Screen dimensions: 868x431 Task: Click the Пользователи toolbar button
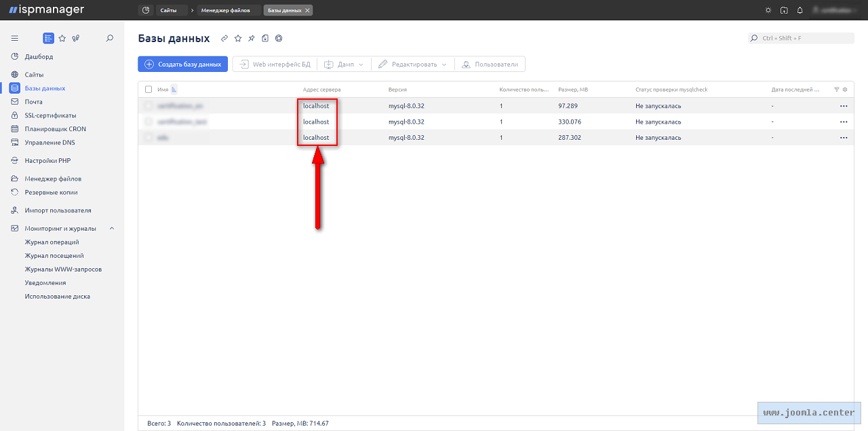[x=490, y=64]
